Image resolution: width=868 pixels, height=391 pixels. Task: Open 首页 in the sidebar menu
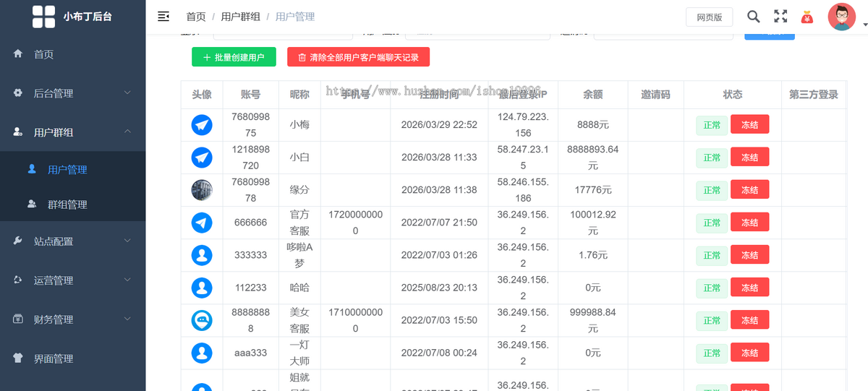pyautogui.click(x=72, y=54)
